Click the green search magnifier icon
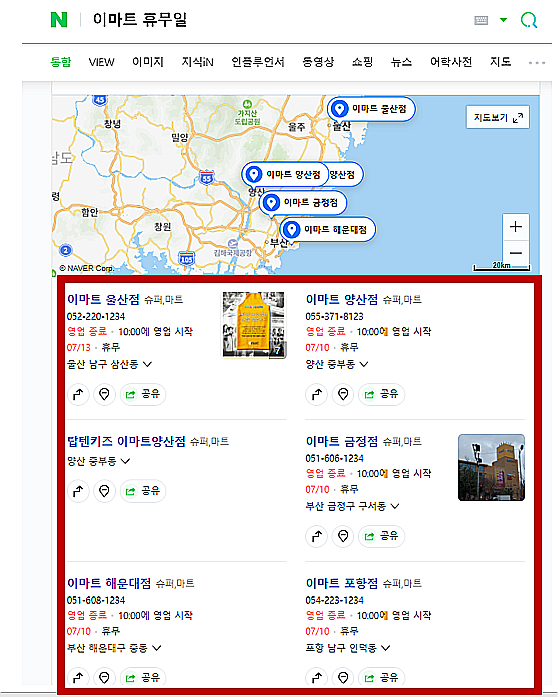The width and height of the screenshot is (558, 697). tap(529, 20)
